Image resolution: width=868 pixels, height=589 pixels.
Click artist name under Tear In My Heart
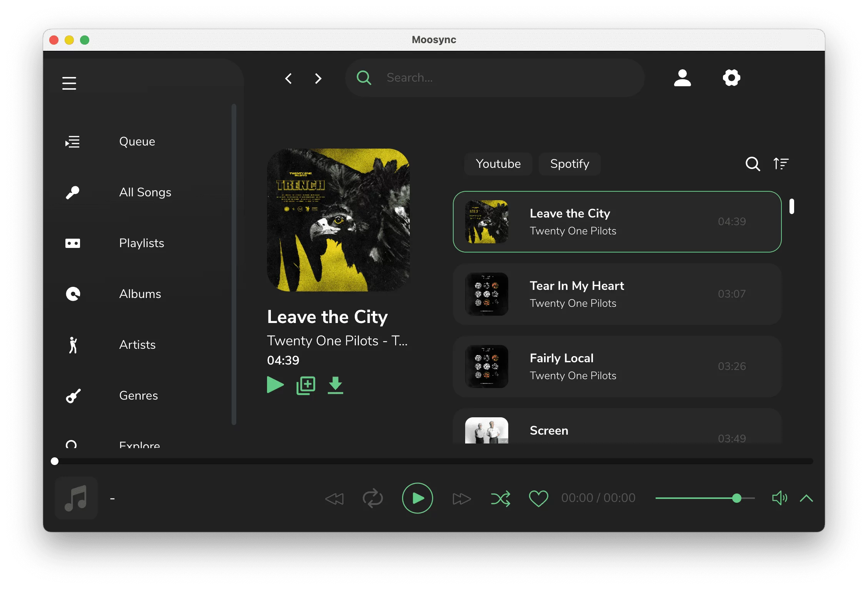point(573,303)
